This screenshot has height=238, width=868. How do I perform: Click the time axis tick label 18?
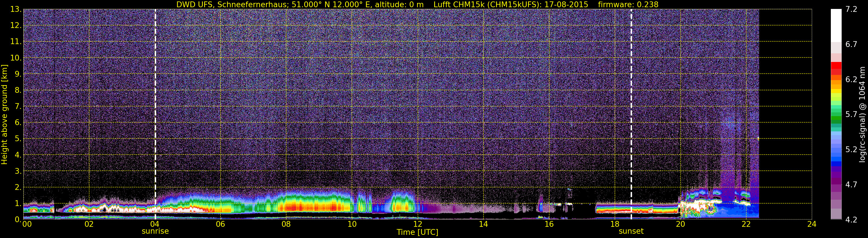614,224
